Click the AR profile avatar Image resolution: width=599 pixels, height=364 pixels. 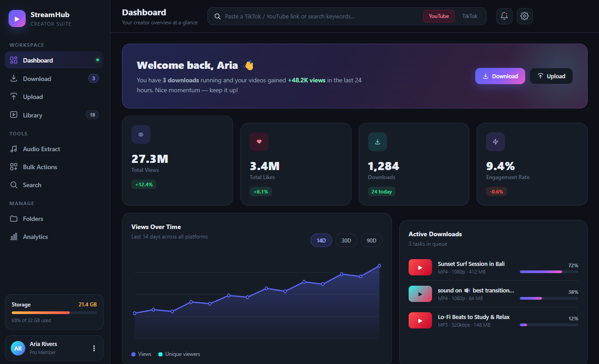pos(18,348)
